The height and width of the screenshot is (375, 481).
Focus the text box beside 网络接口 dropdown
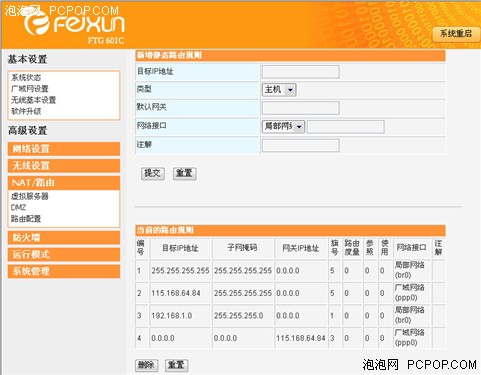point(346,127)
